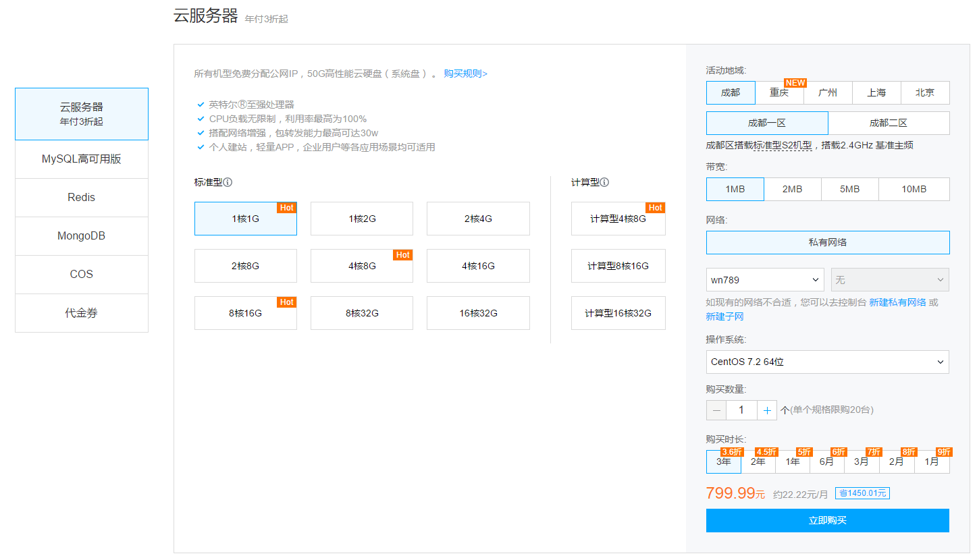977x560 pixels.
Task: Click the 立即购买 buy now button
Action: (x=827, y=520)
